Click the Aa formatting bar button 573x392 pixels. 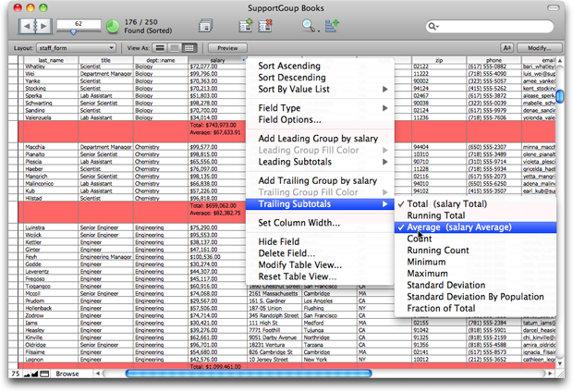click(506, 48)
